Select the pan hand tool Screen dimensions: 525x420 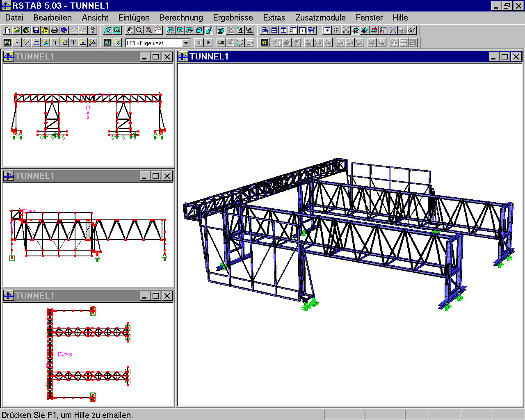(130, 30)
